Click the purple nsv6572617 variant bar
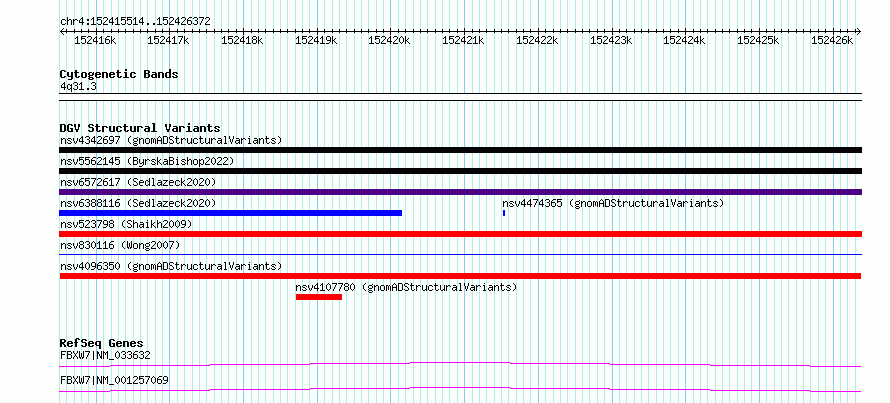The image size is (890, 403). click(x=460, y=192)
